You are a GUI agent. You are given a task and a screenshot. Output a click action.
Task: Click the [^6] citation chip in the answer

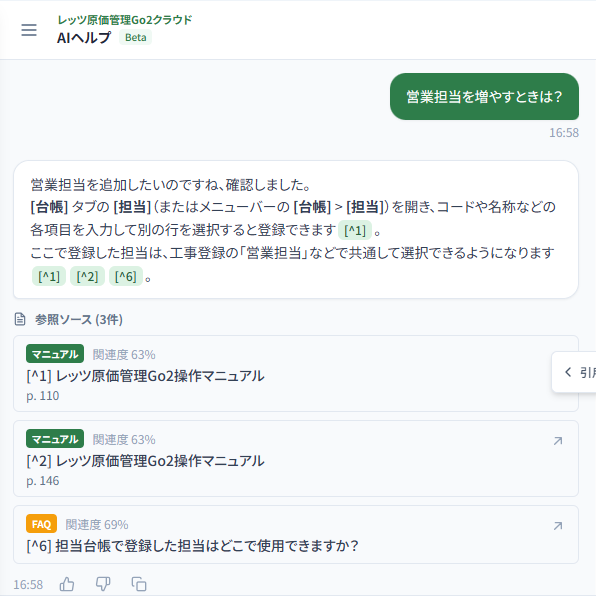point(126,276)
